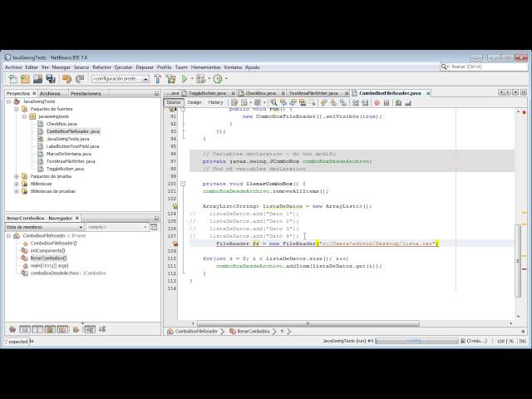Open the Refactor menu
Viewport: 532px width, 399px height.
coord(101,67)
